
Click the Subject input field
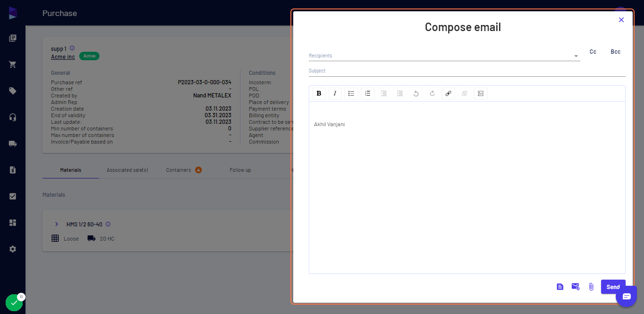point(467,71)
